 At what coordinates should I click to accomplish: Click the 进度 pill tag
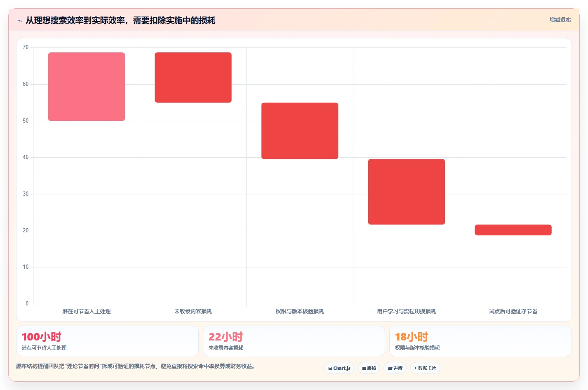(395, 368)
